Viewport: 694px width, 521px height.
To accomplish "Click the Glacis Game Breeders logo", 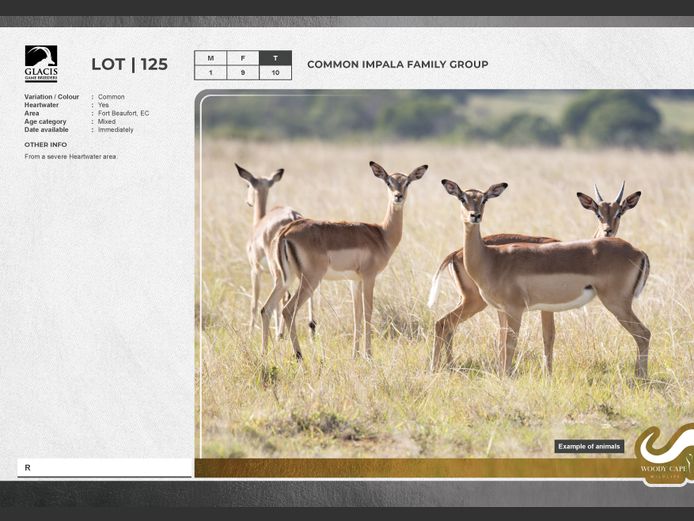I will coord(41,64).
